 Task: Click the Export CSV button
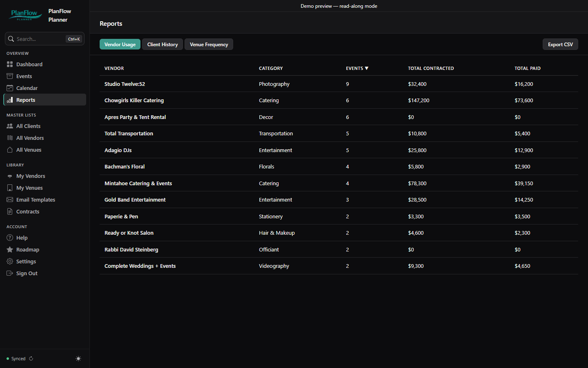coord(560,44)
